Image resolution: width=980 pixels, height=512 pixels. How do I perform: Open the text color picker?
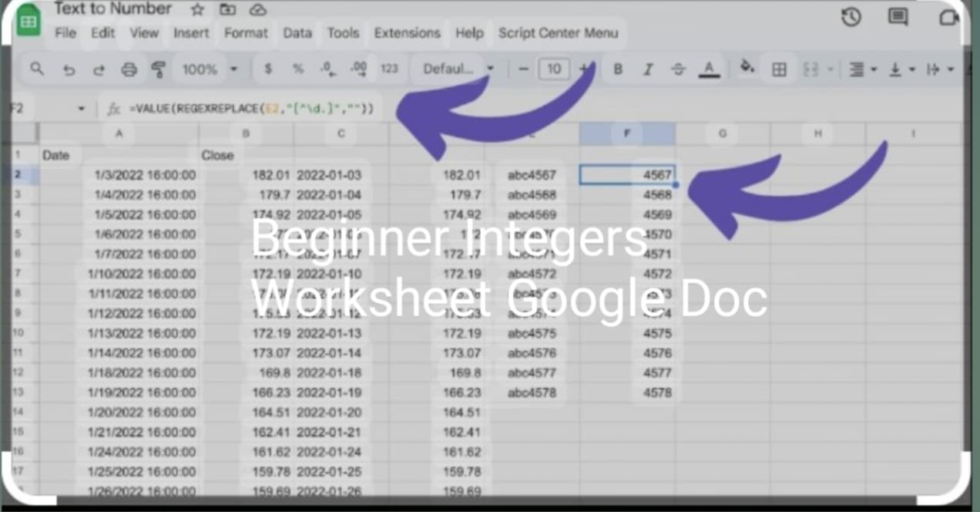tap(709, 69)
